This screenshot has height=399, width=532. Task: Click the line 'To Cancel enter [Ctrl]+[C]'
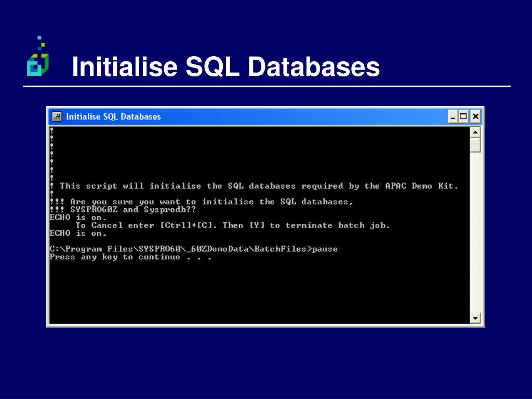(x=233, y=225)
